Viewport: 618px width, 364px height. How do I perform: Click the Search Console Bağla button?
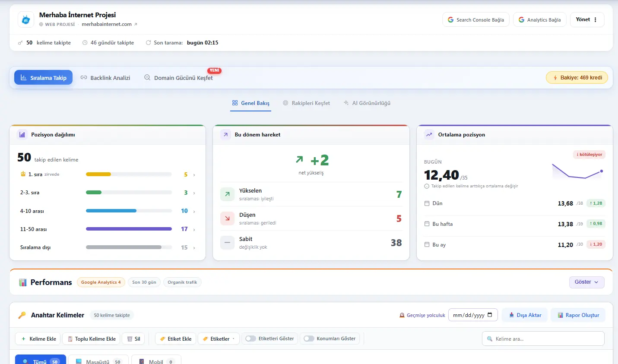pos(476,20)
